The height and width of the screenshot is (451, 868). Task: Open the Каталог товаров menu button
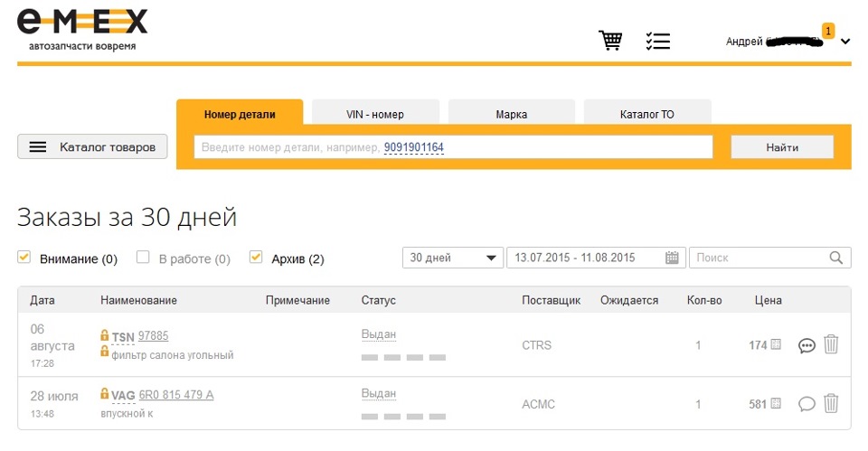pos(92,146)
